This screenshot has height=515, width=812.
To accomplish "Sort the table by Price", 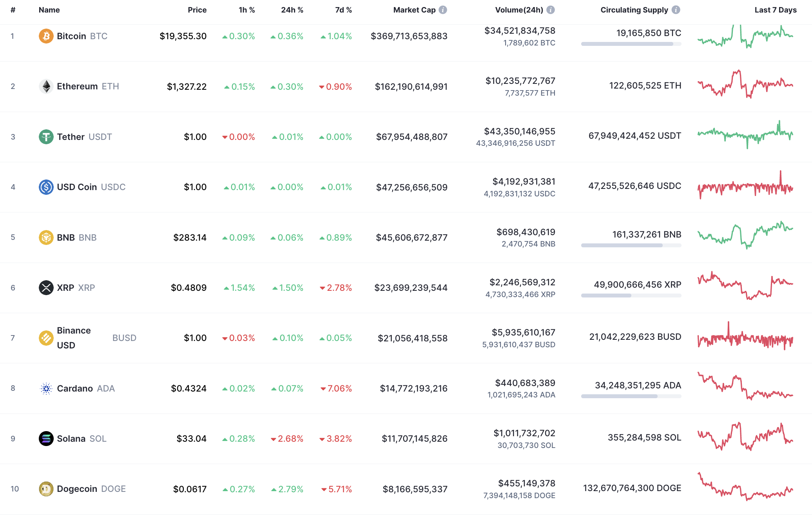I will tap(197, 10).
